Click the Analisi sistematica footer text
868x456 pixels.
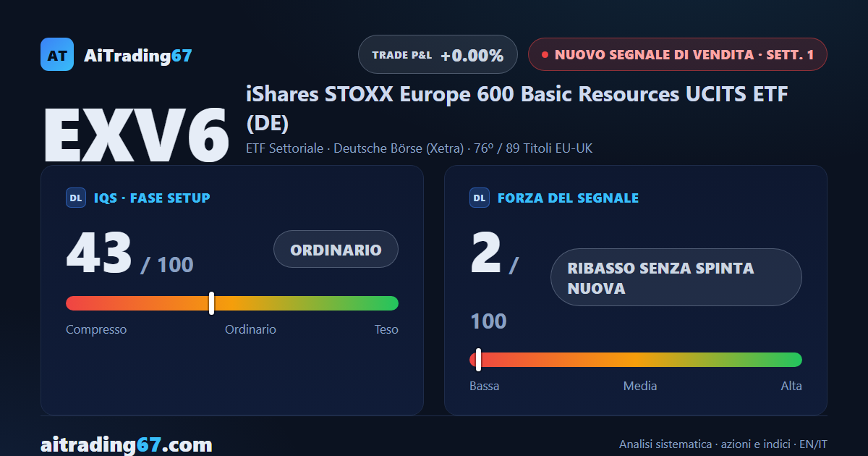[x=723, y=444]
